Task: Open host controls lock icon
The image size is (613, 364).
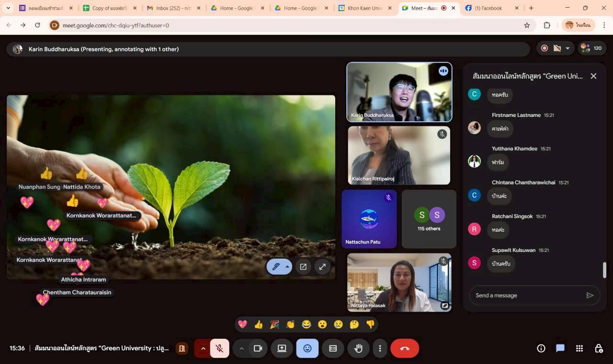Action: point(599,348)
